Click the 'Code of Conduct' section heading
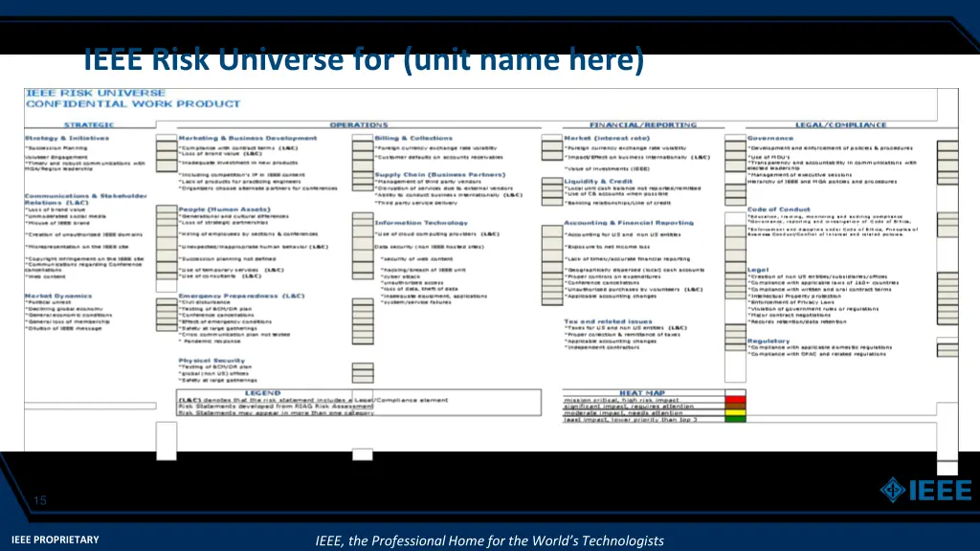 pyautogui.click(x=778, y=209)
